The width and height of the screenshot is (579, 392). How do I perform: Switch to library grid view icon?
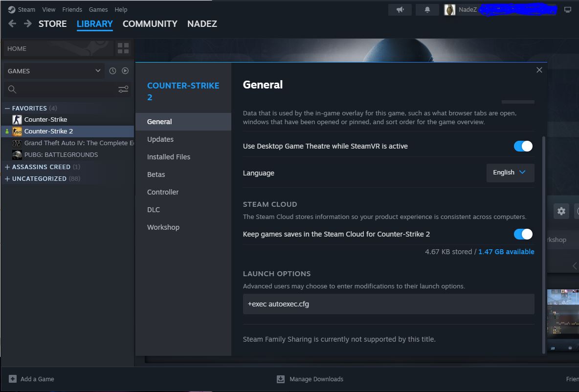[123, 48]
